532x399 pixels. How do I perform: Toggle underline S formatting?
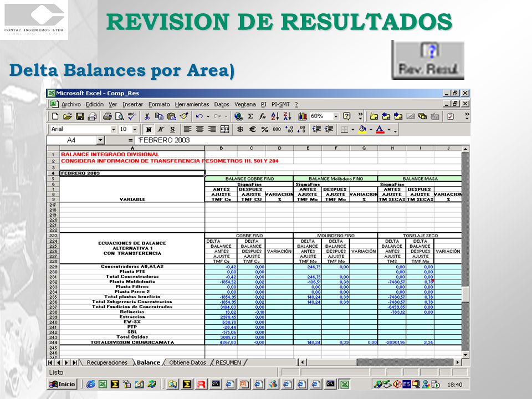point(173,129)
